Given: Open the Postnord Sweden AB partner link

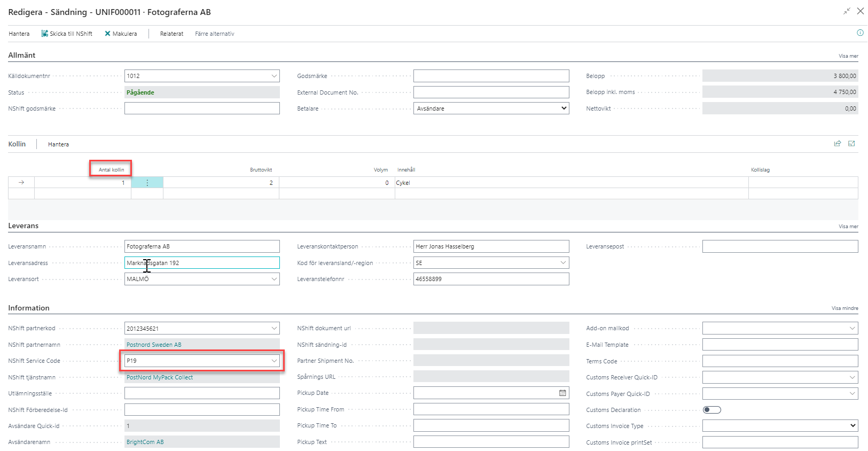Looking at the screenshot, I should (154, 345).
